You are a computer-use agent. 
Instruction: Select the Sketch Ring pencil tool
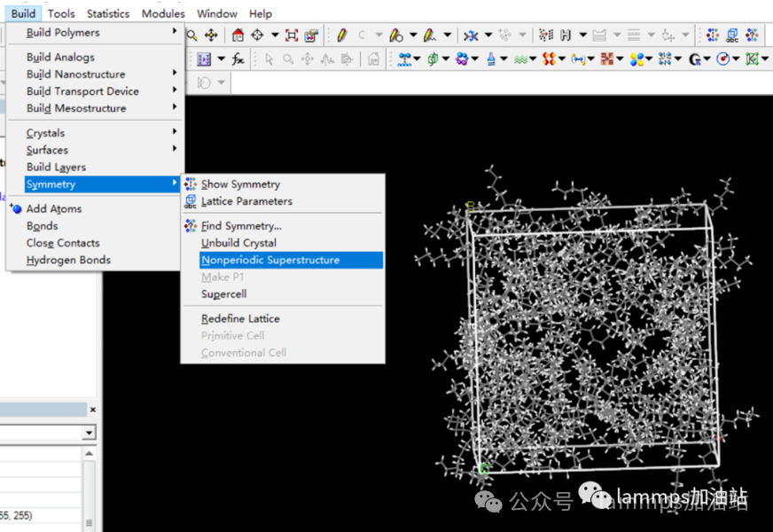click(396, 35)
